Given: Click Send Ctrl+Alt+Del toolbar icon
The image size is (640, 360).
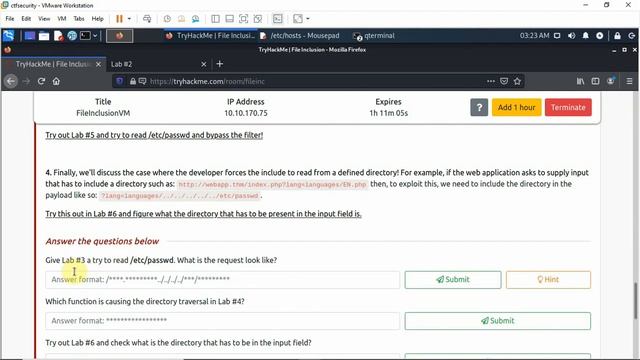Looking at the screenshot, I should (x=147, y=19).
